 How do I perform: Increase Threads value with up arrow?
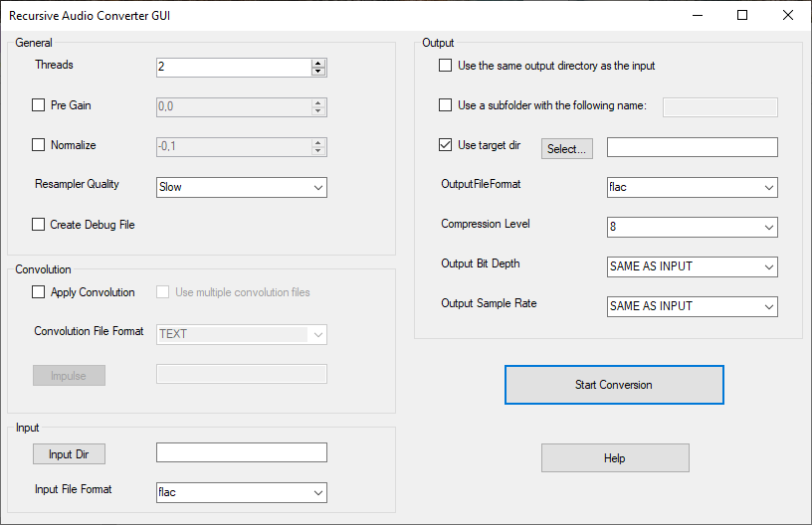pyautogui.click(x=318, y=63)
